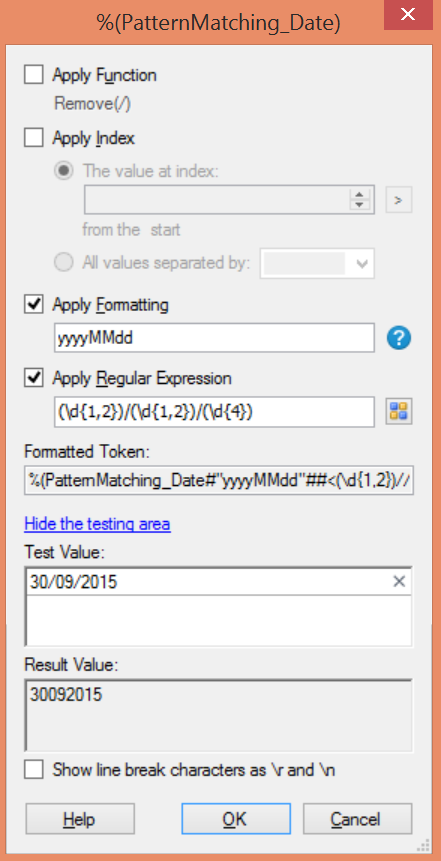The width and height of the screenshot is (441, 861).
Task: Click the Cancel button
Action: click(358, 819)
